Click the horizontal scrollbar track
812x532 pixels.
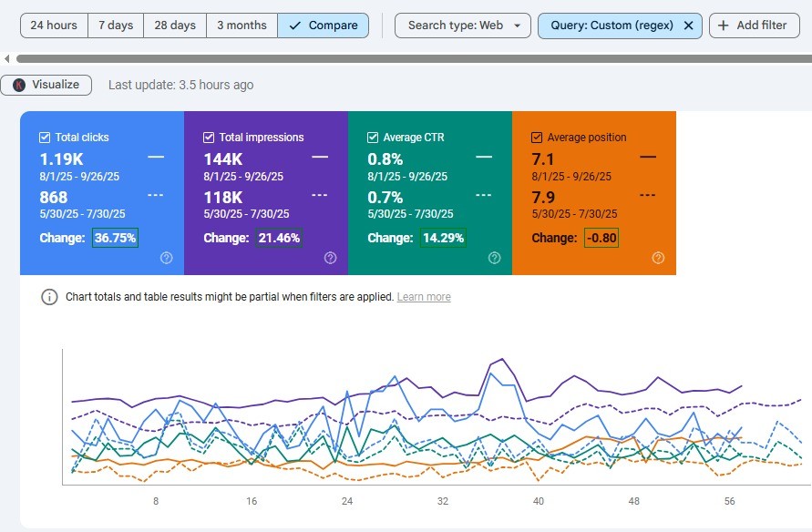click(410, 59)
